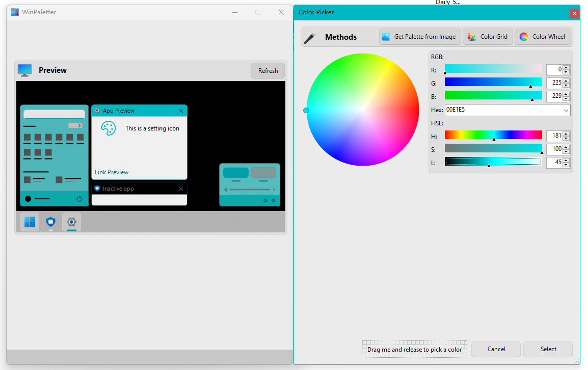Close the Inactive app preview window

[181, 189]
